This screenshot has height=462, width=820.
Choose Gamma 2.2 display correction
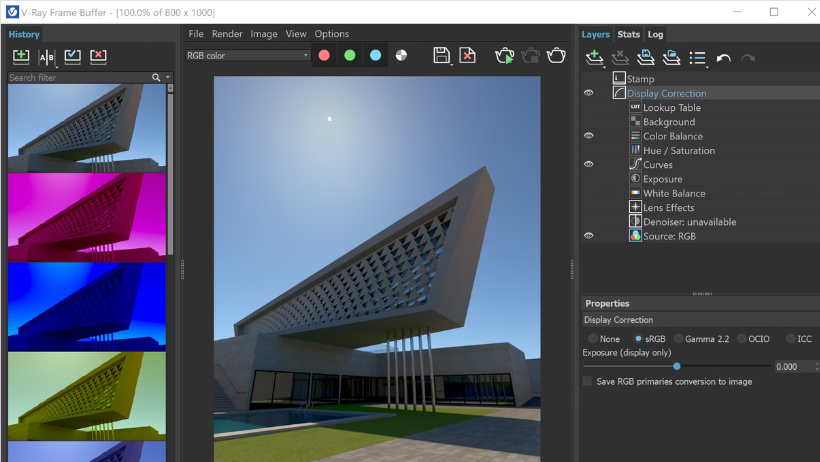point(678,339)
